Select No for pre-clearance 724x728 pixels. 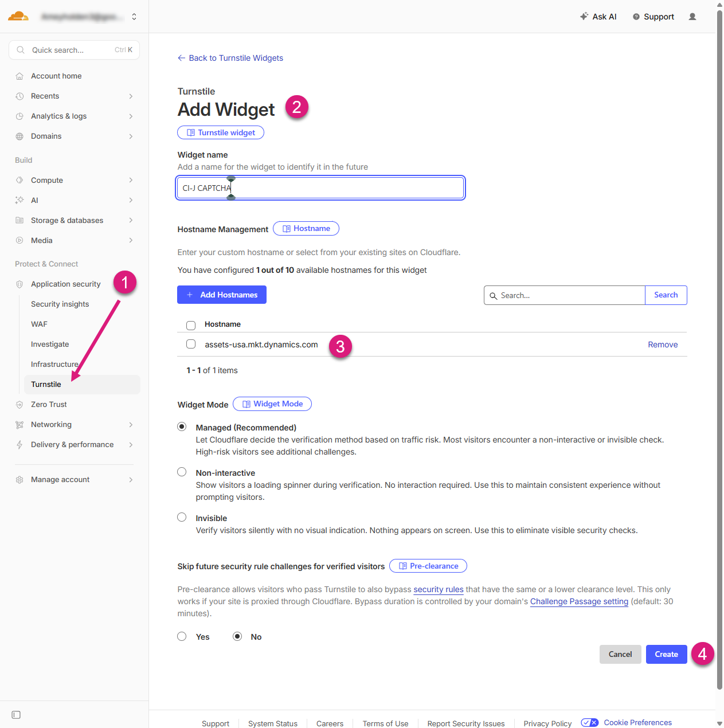[x=237, y=636]
